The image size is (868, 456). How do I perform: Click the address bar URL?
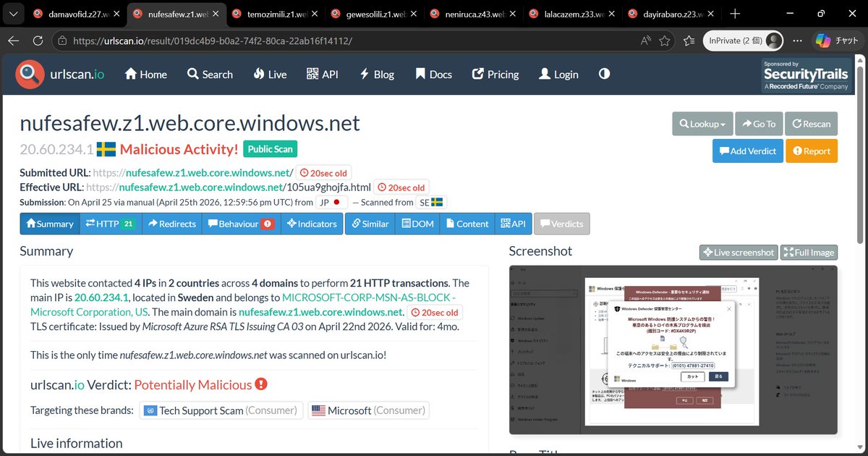coord(212,41)
